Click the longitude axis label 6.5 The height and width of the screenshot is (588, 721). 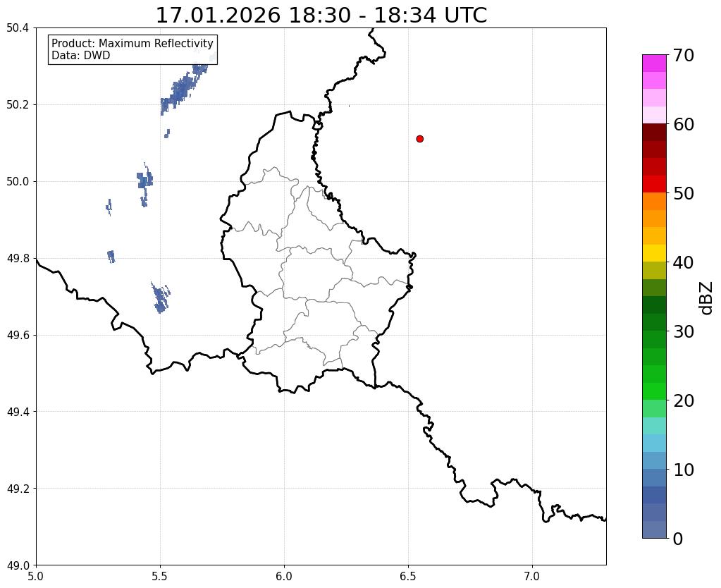pyautogui.click(x=408, y=576)
